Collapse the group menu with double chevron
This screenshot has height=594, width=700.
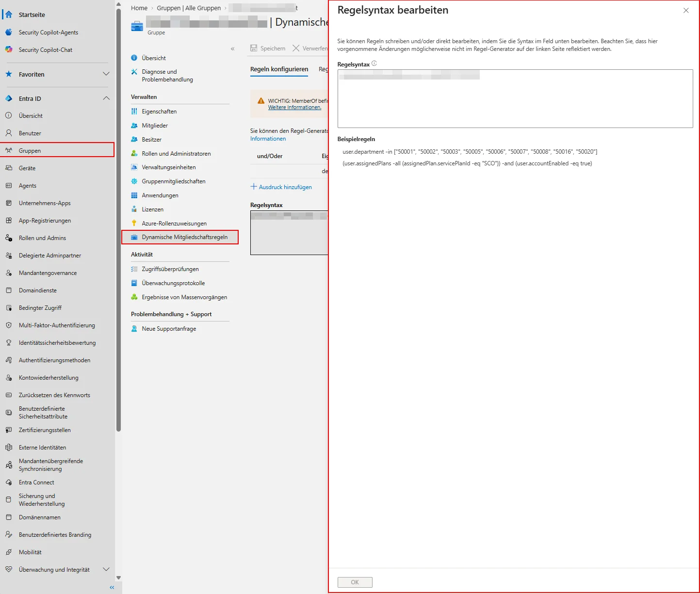tap(233, 48)
